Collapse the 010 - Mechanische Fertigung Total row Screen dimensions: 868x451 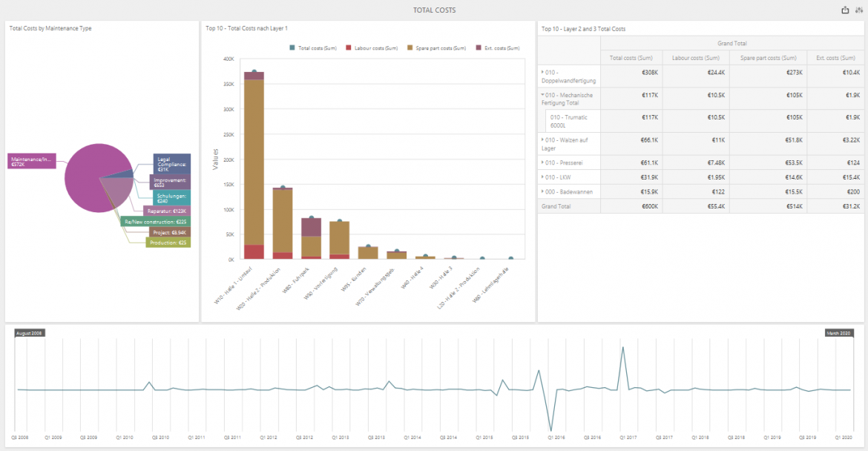click(542, 95)
